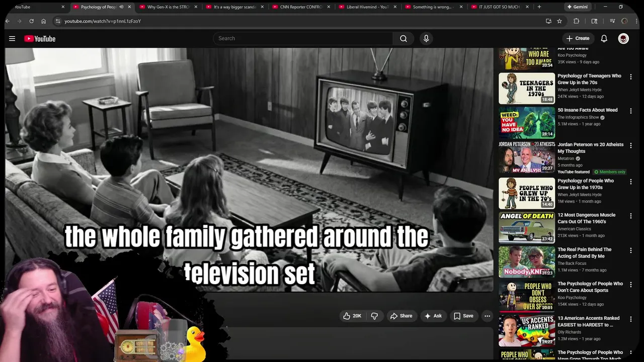644x362 pixels.
Task: Open the Extensions puzzle icon
Action: (x=577, y=21)
